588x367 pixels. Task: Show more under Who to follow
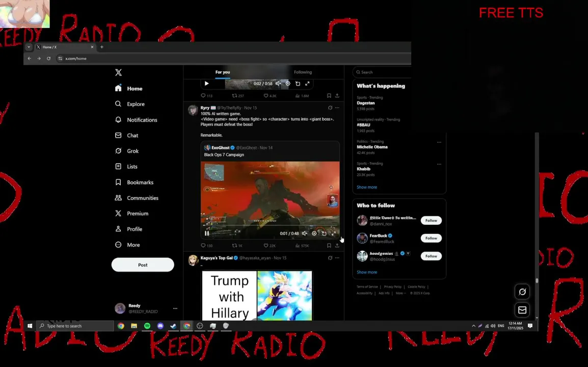tap(367, 272)
